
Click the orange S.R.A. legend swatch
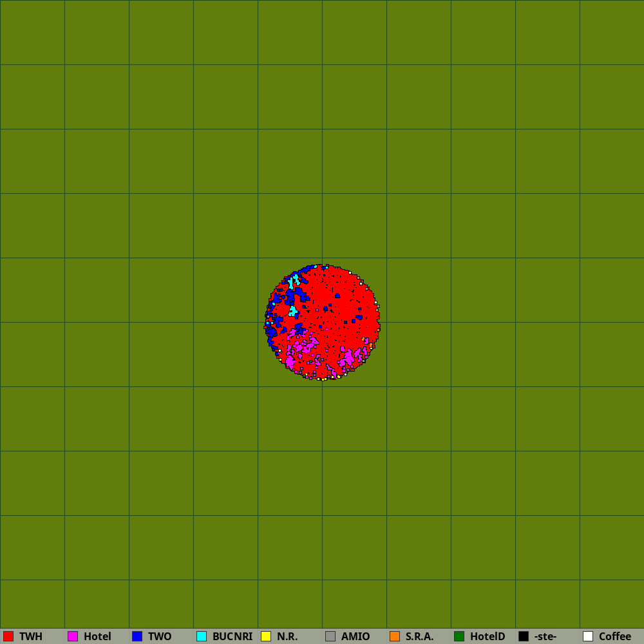395,636
